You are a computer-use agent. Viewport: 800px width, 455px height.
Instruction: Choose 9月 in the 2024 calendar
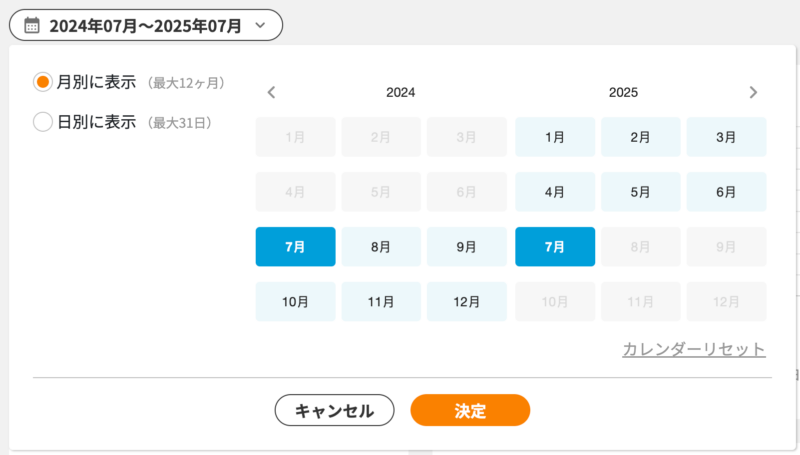(x=466, y=246)
